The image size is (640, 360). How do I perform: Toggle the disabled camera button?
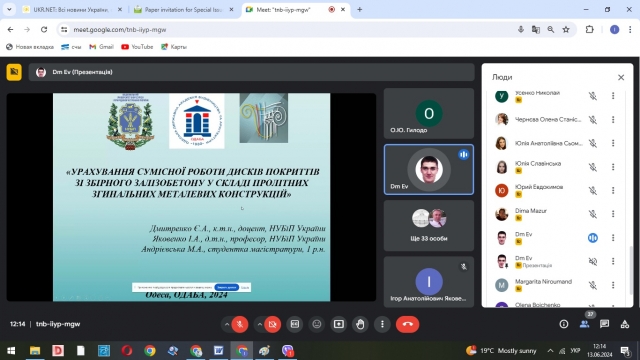tap(273, 324)
